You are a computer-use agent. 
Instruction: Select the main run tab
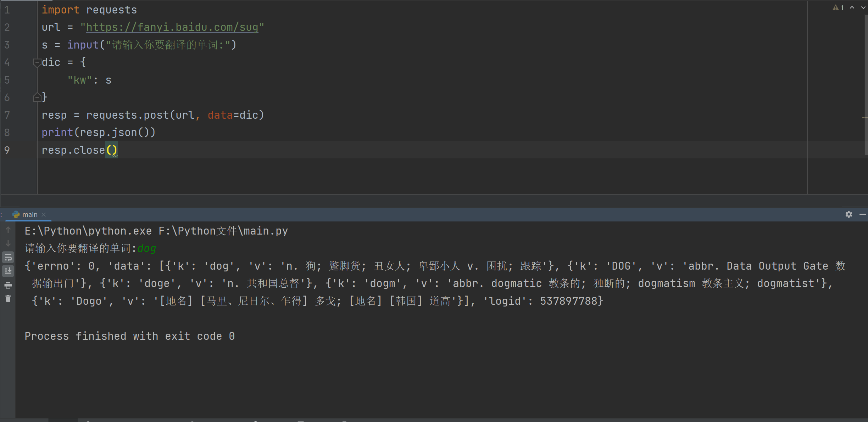(29, 214)
